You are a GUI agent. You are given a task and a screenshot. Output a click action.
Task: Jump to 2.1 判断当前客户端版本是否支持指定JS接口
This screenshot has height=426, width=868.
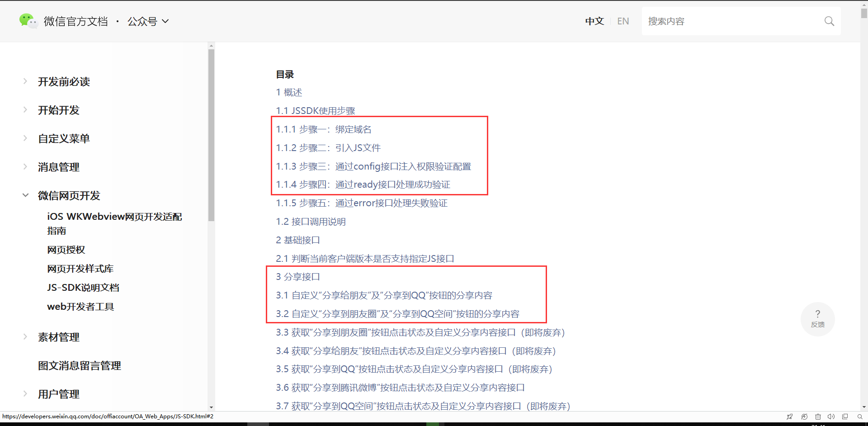click(365, 259)
